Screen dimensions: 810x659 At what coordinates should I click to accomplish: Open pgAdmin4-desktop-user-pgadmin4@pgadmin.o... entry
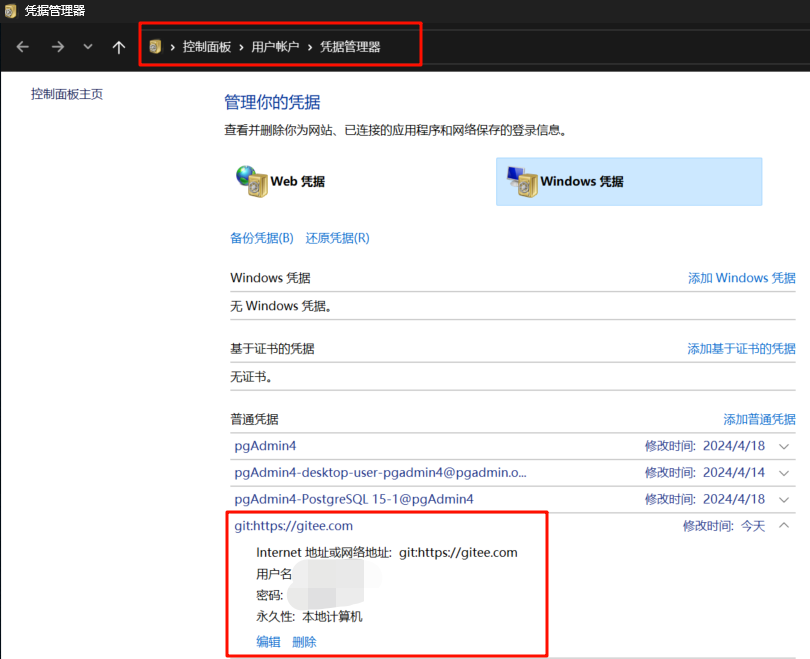point(381,473)
